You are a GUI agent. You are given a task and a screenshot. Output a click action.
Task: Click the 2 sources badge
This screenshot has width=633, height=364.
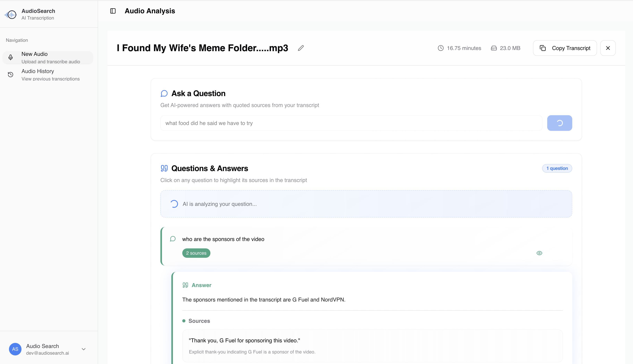click(x=196, y=253)
